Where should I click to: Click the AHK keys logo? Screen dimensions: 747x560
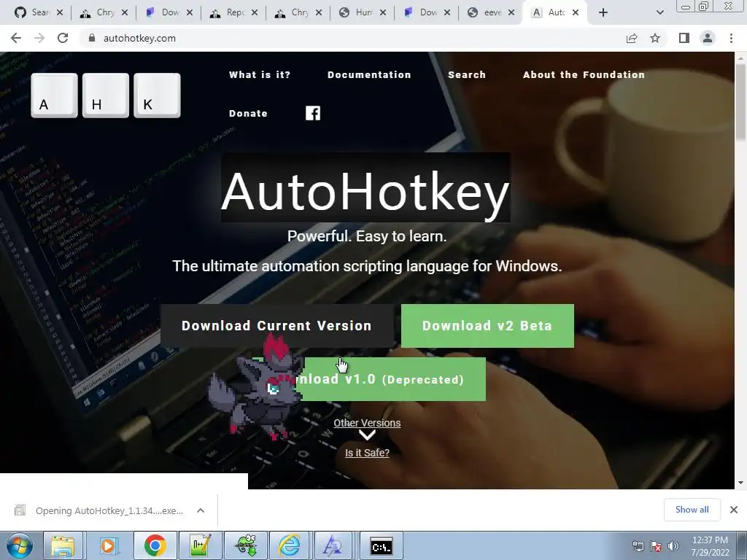(106, 96)
